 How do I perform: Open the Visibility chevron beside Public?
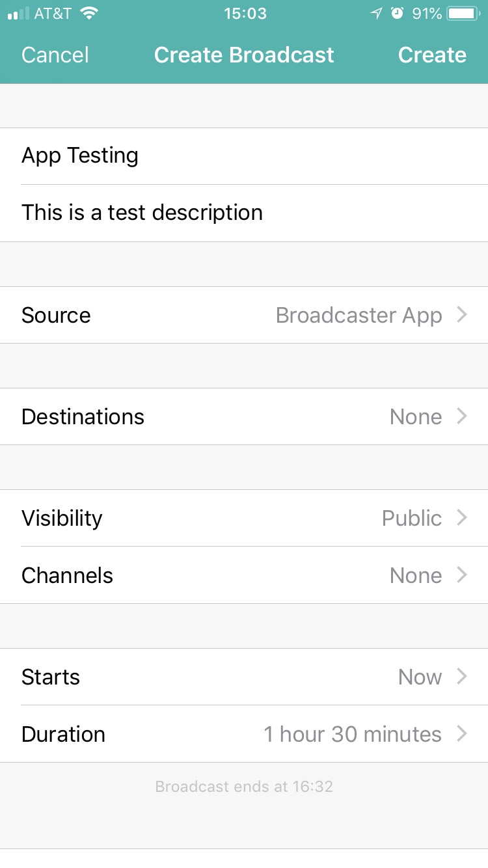tap(462, 518)
